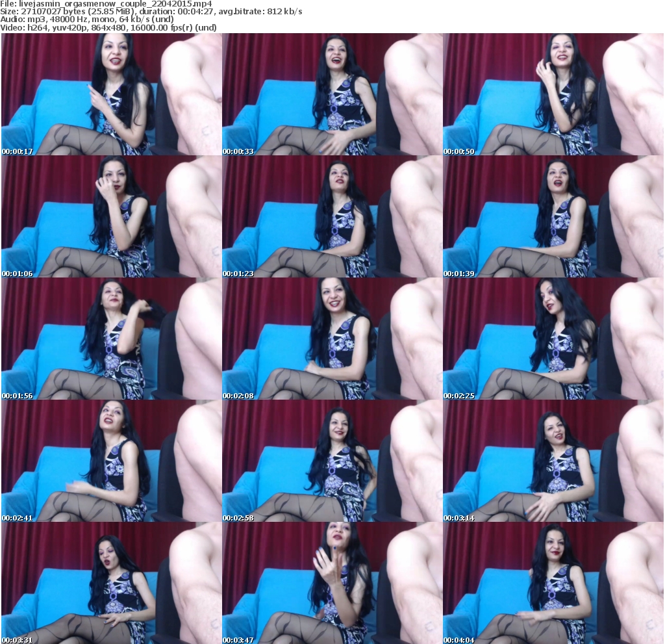The image size is (665, 644).
Task: Select the thumbnail timestamped 00:03:47
Action: click(x=332, y=584)
